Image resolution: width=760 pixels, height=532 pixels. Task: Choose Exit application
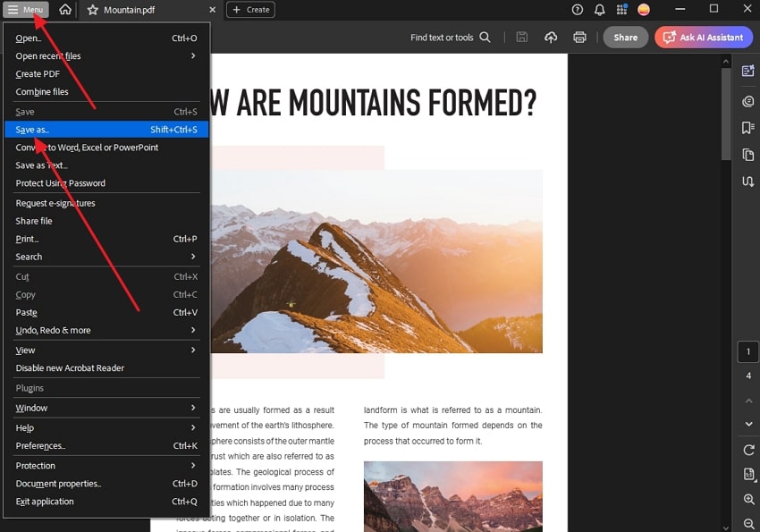click(x=106, y=502)
